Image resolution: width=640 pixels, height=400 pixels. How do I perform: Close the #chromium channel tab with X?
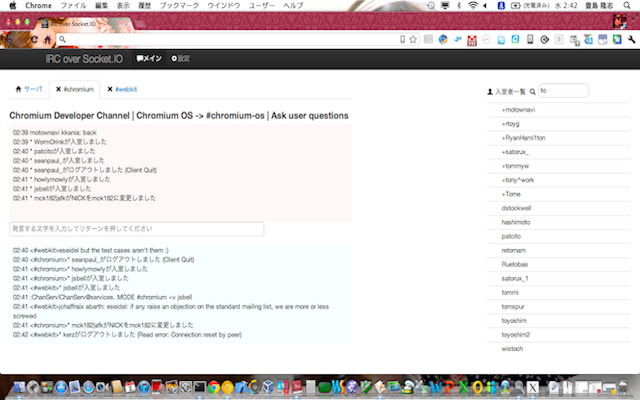tap(58, 89)
